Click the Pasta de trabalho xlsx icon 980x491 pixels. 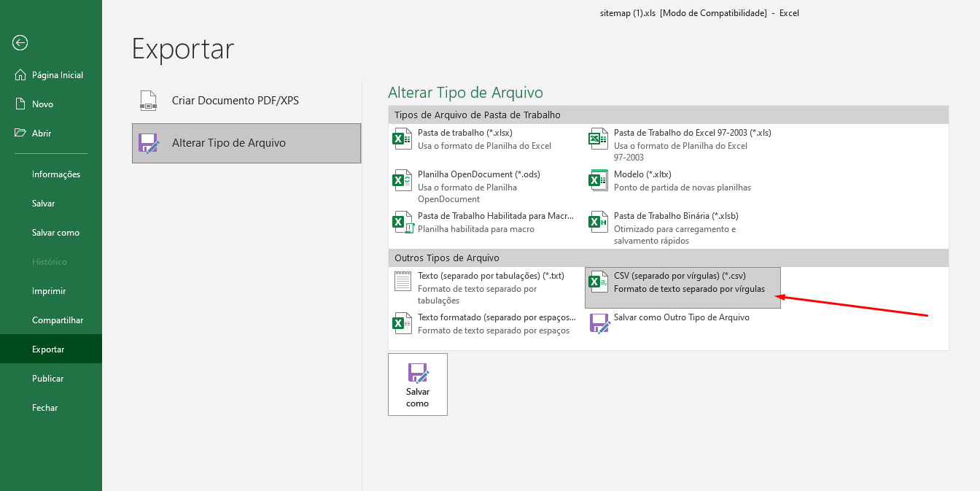point(402,139)
